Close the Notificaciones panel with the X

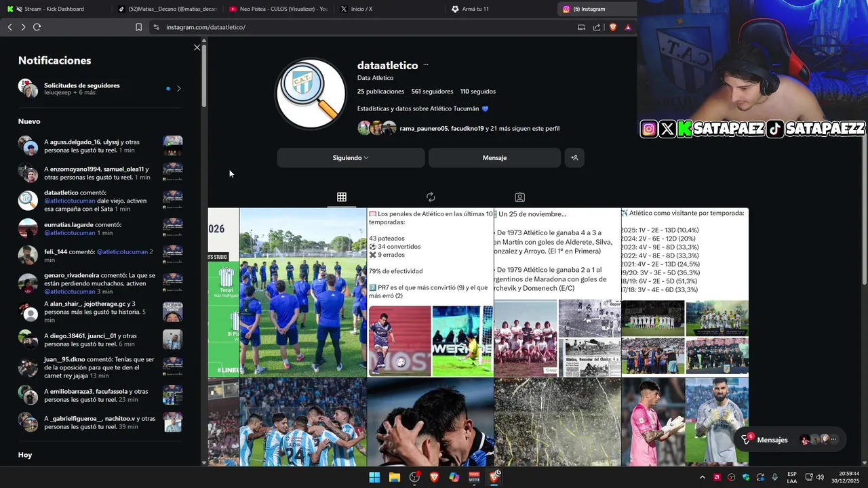pyautogui.click(x=197, y=47)
